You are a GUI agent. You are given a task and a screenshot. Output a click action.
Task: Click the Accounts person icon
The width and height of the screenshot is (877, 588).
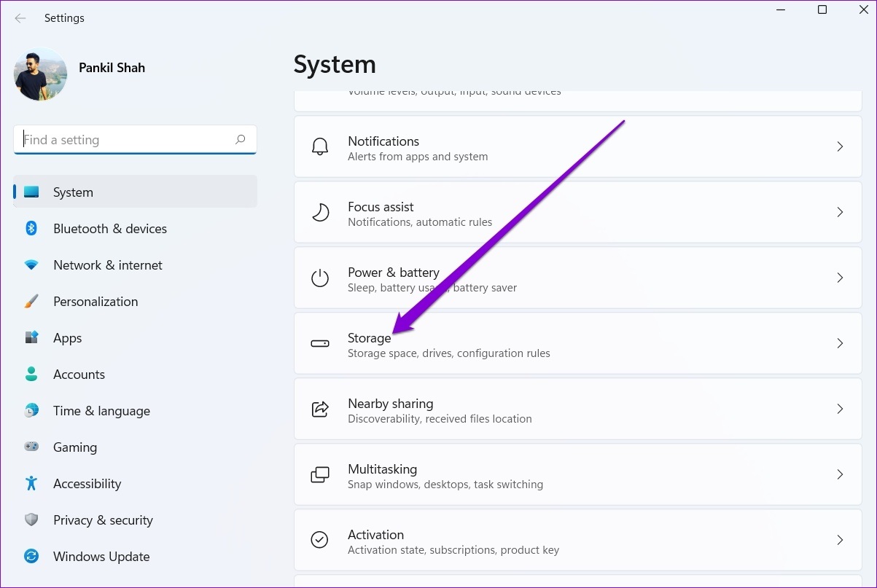(31, 375)
